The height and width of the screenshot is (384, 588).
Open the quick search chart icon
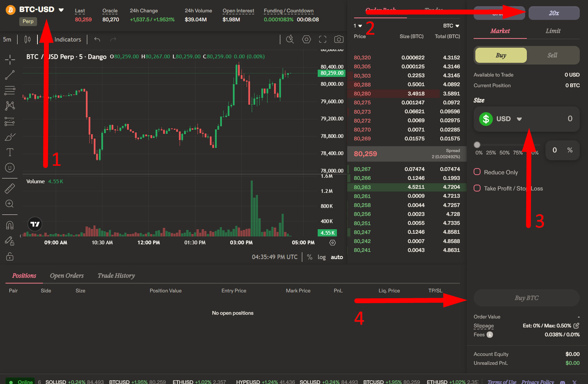tap(290, 39)
